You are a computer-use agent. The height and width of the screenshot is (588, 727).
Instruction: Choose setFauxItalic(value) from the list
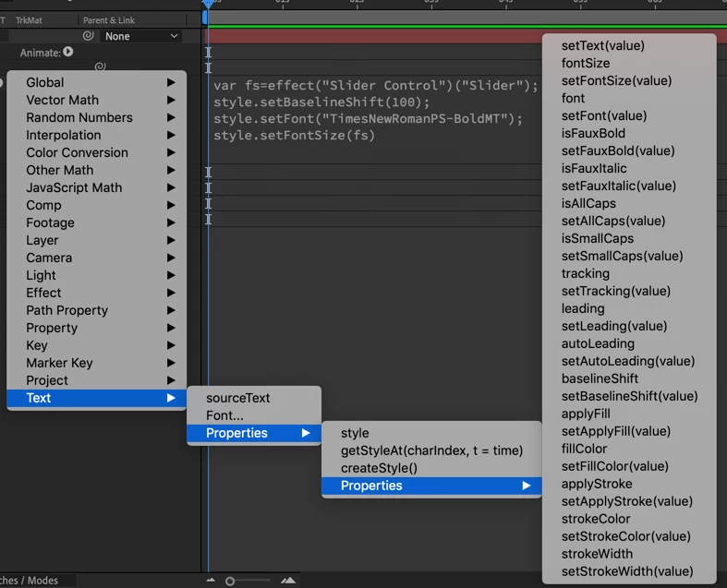629,186
